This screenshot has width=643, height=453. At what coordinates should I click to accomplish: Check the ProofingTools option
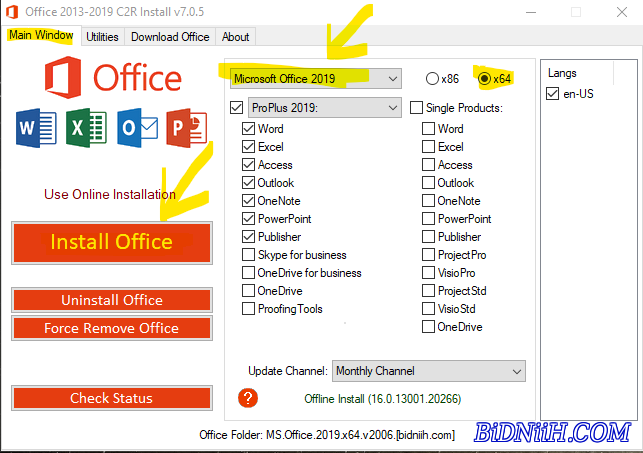coord(249,309)
